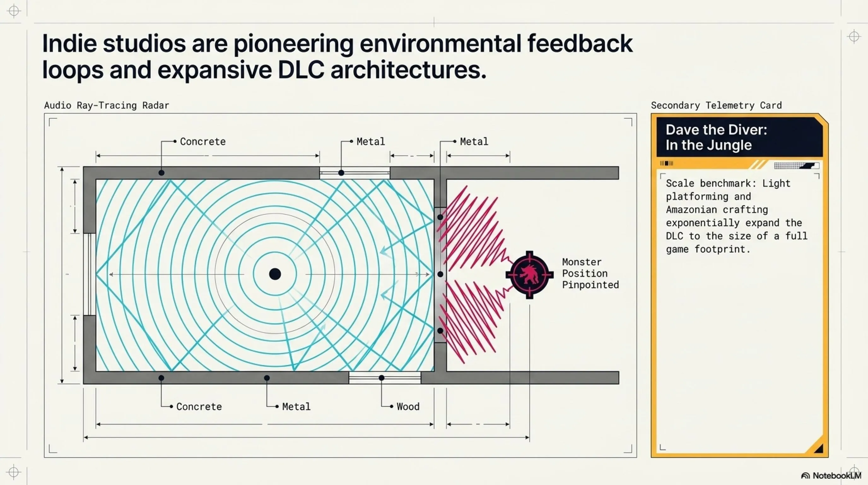
Task: Click the 'Secondary Telemetry Card' caption
Action: (x=716, y=105)
